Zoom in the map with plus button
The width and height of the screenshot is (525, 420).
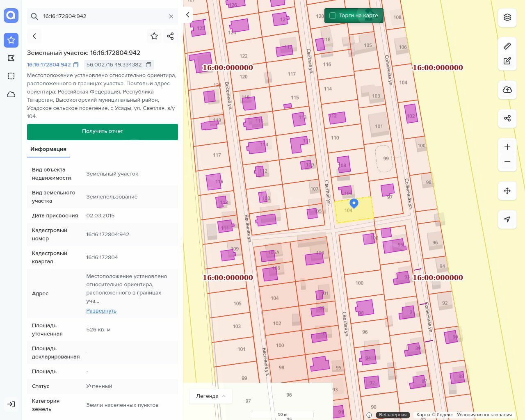click(x=507, y=147)
